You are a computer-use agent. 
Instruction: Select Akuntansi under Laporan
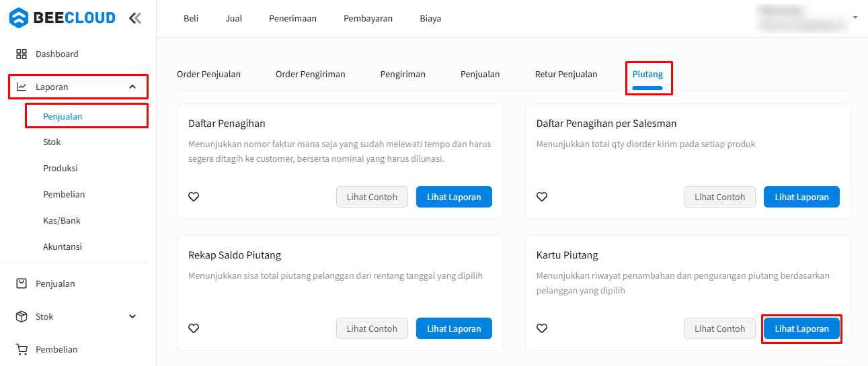[62, 246]
